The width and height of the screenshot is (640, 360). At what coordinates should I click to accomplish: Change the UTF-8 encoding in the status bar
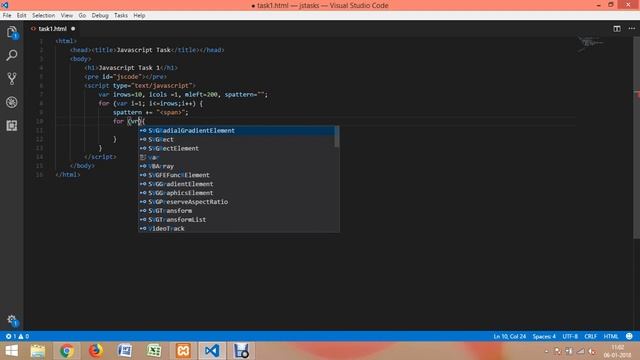[570, 336]
